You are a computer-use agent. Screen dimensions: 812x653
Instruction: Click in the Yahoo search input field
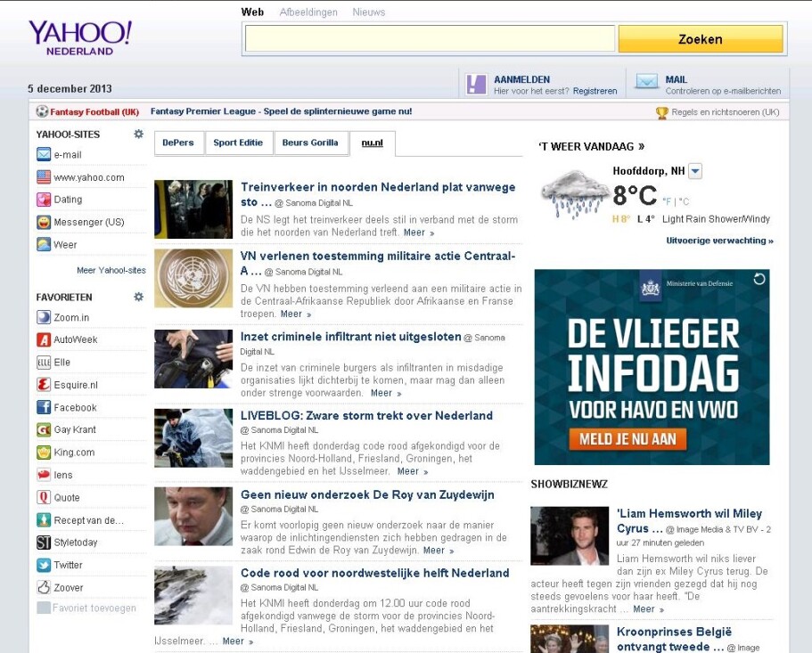430,39
